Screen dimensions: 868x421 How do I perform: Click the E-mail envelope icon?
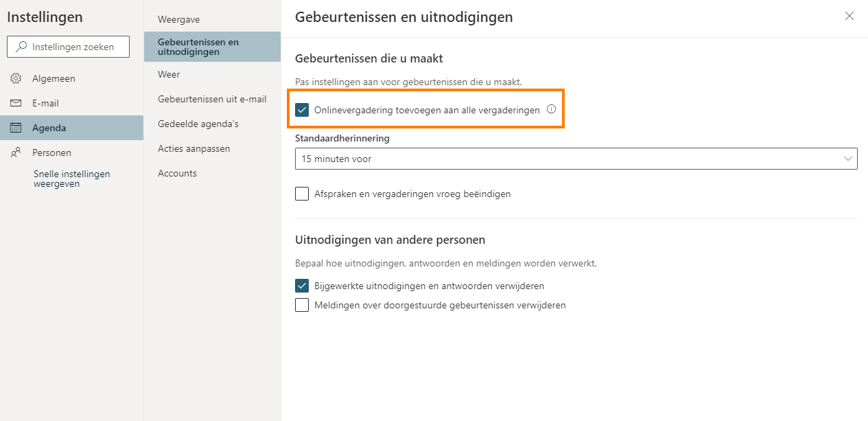[16, 103]
